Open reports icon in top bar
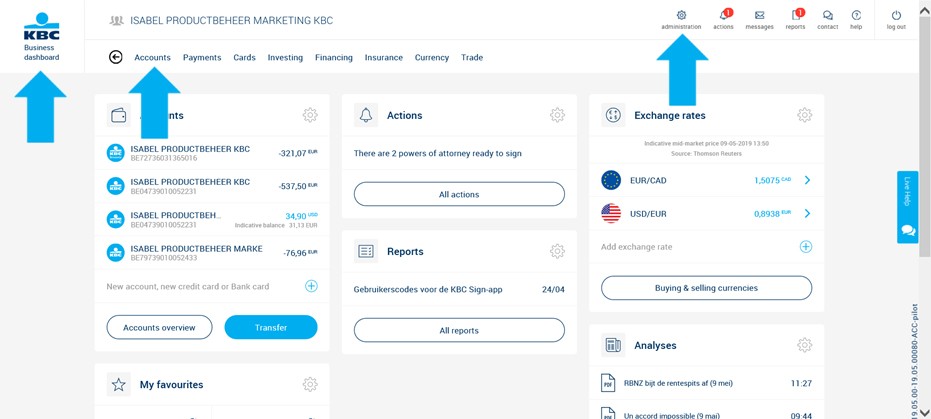Viewport: 931px width, 419px height. [x=796, y=15]
